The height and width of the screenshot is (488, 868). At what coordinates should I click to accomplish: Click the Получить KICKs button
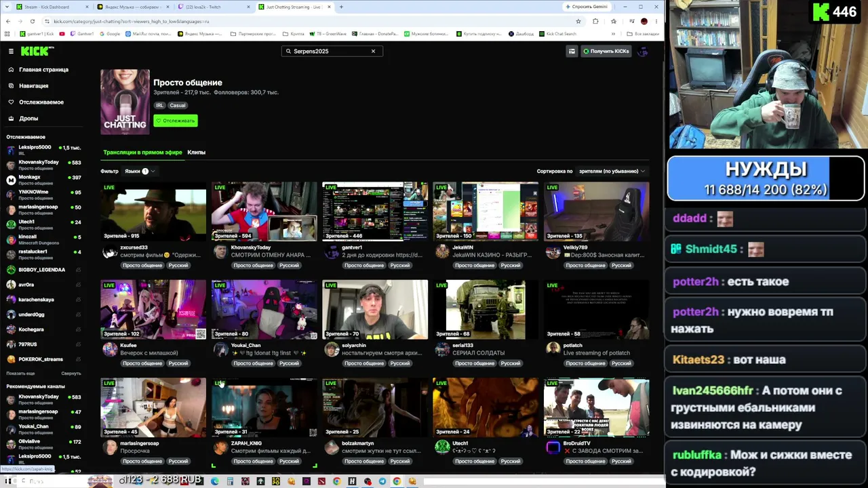606,51
